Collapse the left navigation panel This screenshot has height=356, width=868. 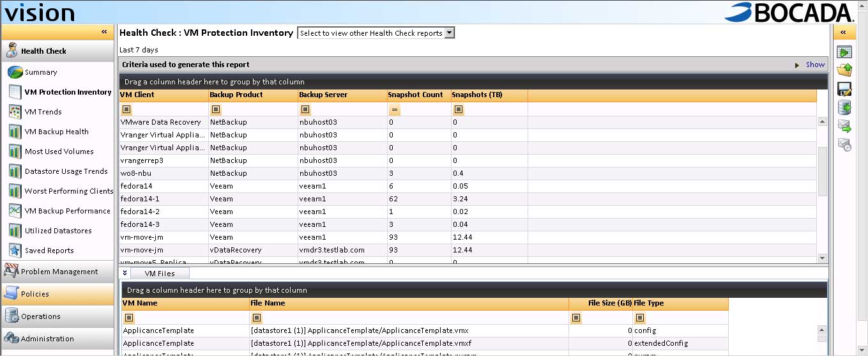(x=103, y=32)
